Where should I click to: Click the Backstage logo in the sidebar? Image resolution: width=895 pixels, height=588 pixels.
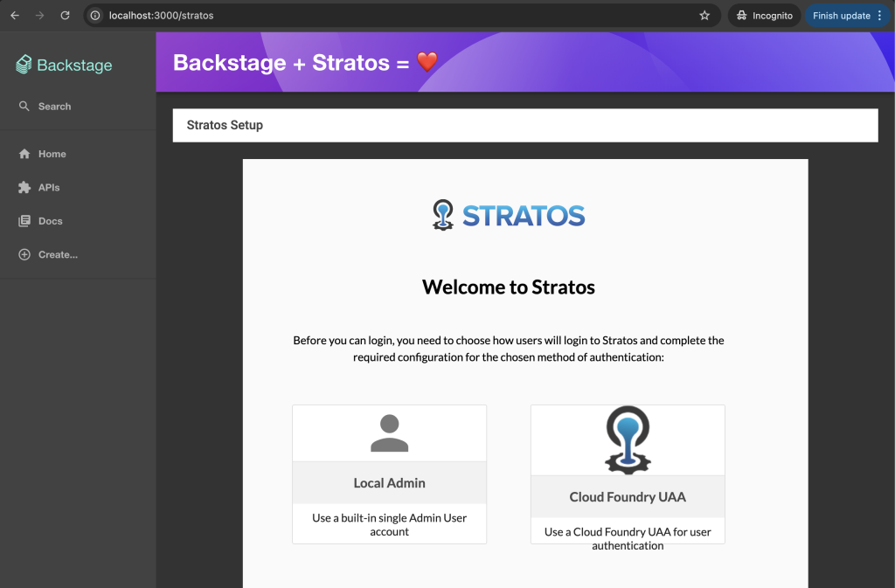tap(64, 65)
